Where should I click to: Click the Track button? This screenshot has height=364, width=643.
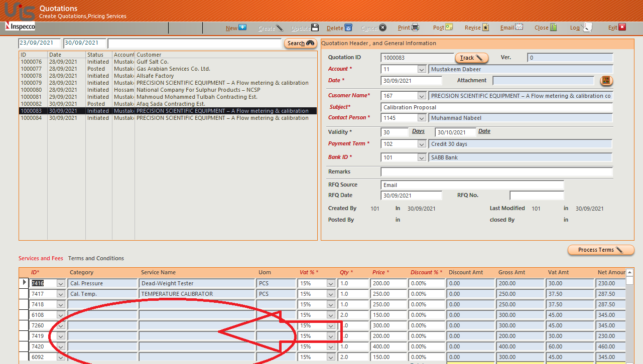click(x=471, y=58)
